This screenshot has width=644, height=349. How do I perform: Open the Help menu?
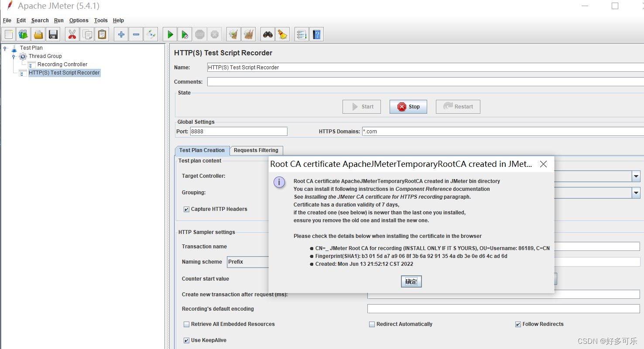[x=118, y=20]
